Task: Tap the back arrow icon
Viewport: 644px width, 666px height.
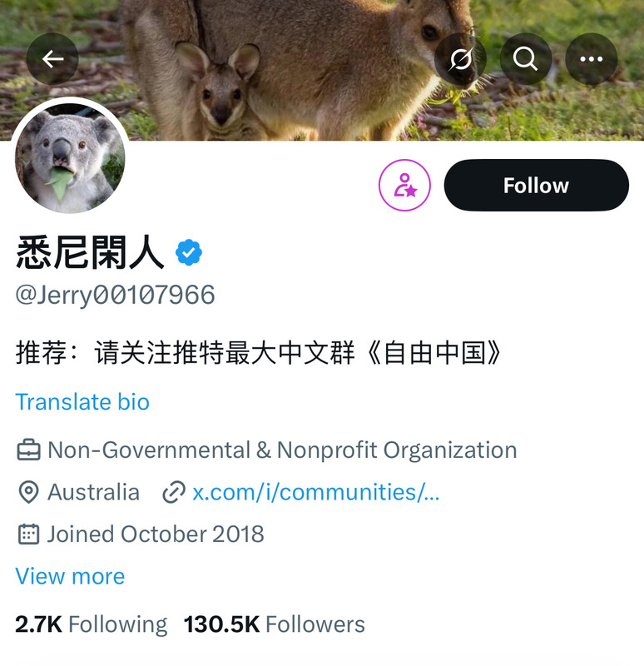Action: coord(52,59)
